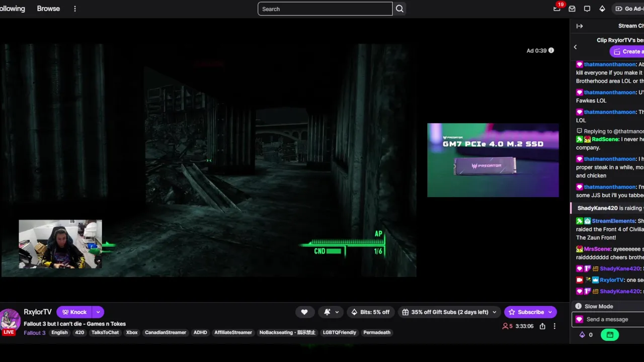Click the heart follow button
This screenshot has height=362, width=644.
(304, 312)
